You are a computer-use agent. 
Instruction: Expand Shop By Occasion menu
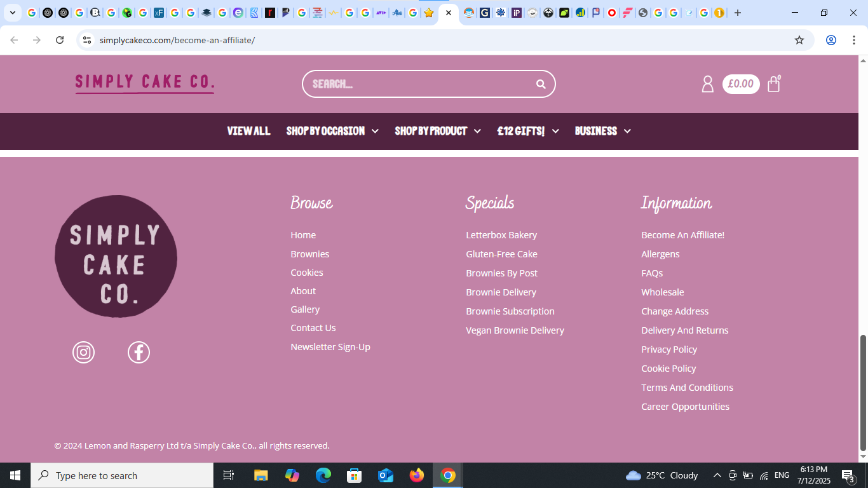click(x=332, y=131)
